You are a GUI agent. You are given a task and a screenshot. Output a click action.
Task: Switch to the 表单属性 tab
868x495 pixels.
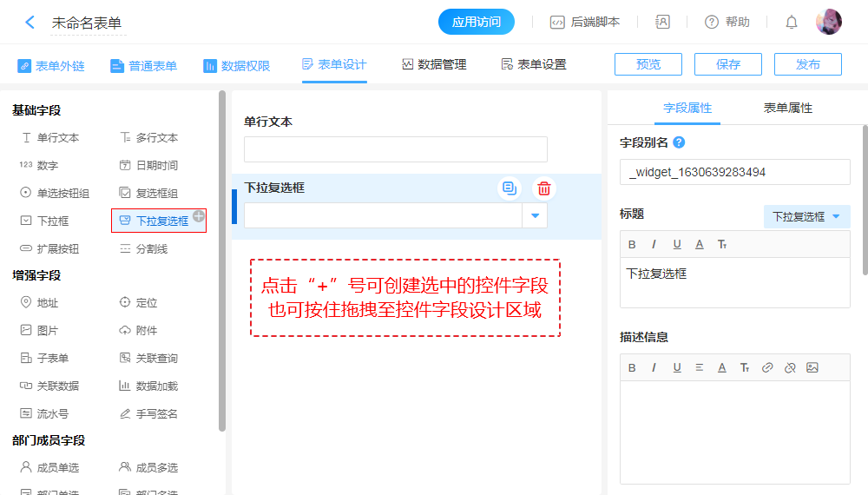click(787, 108)
